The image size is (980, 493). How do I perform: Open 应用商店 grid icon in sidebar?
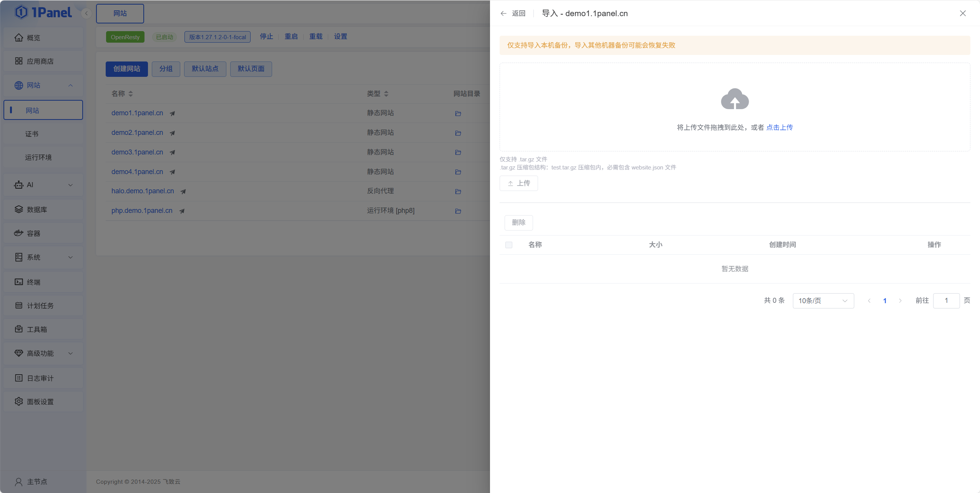click(19, 61)
